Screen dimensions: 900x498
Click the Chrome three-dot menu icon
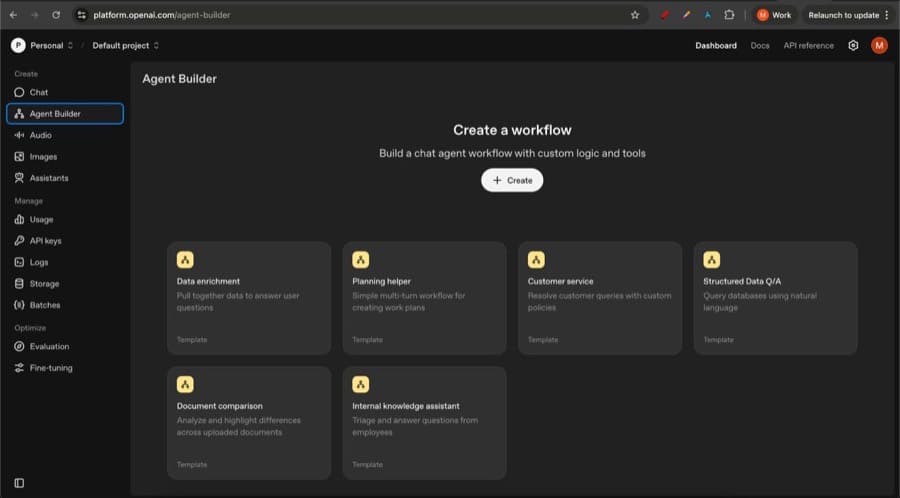pos(887,15)
